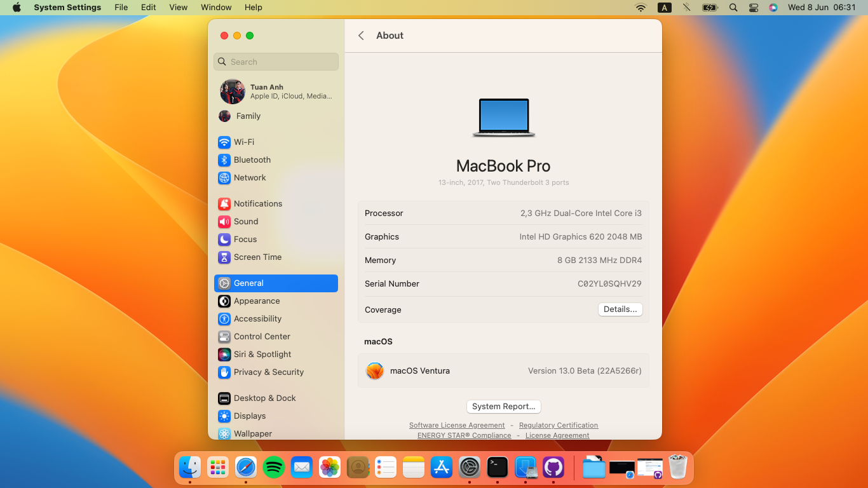This screenshot has width=868, height=488.
Task: Open Terminal from the Dock
Action: tap(498, 468)
